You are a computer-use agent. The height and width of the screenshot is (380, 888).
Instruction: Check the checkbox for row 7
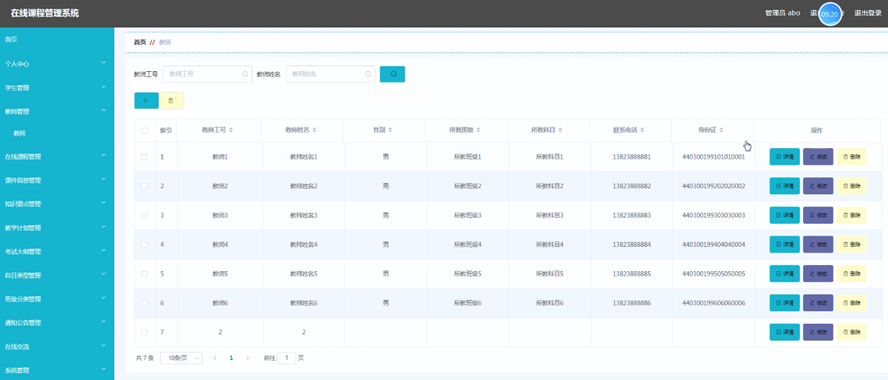pyautogui.click(x=144, y=332)
